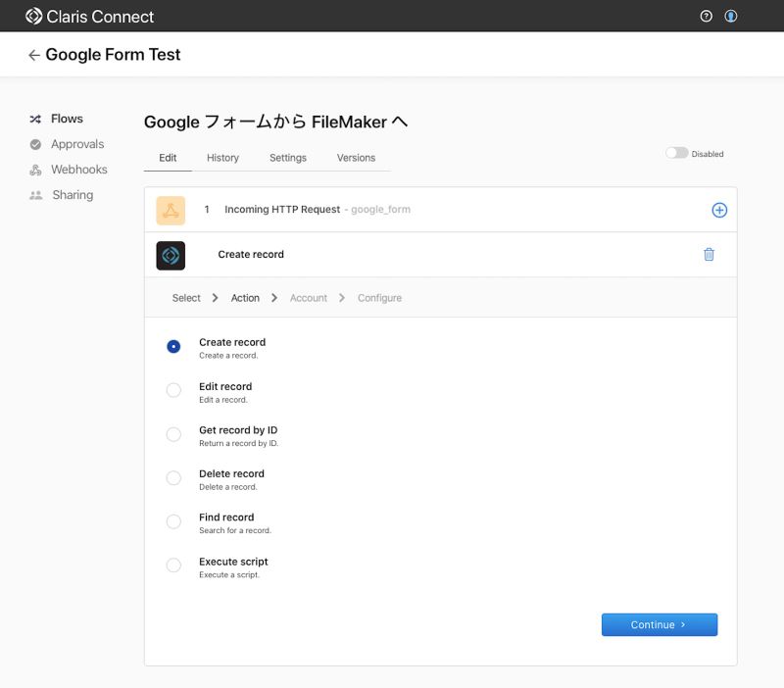Click the Delete record option title

click(x=231, y=474)
